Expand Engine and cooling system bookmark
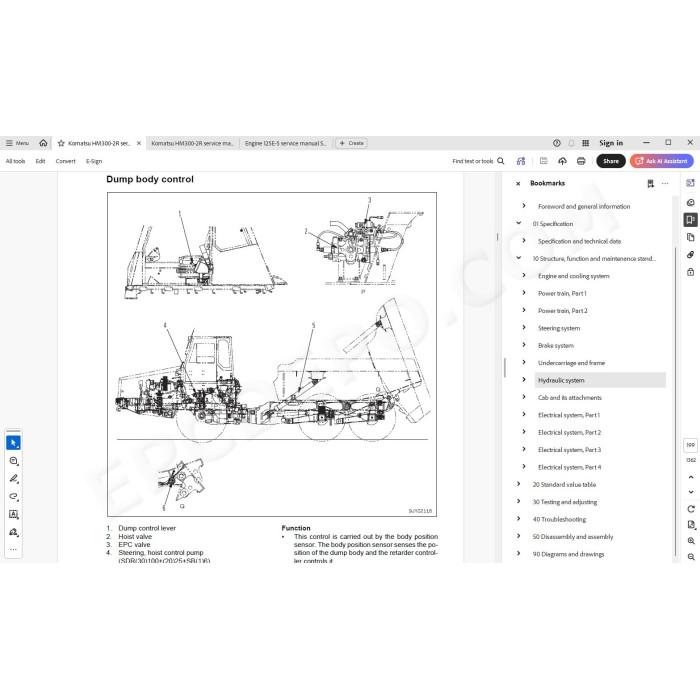 [524, 275]
